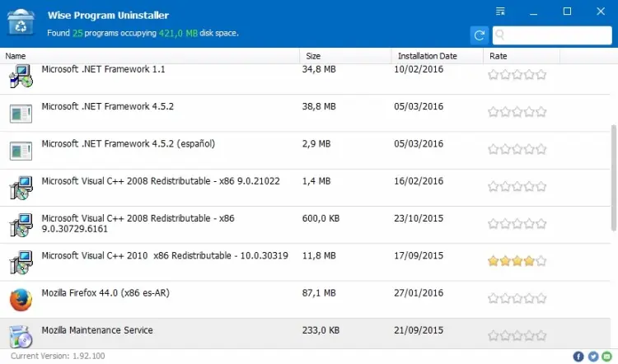This screenshot has height=364, width=618.
Task: Click the 1,4 MB size value
Action: point(316,181)
